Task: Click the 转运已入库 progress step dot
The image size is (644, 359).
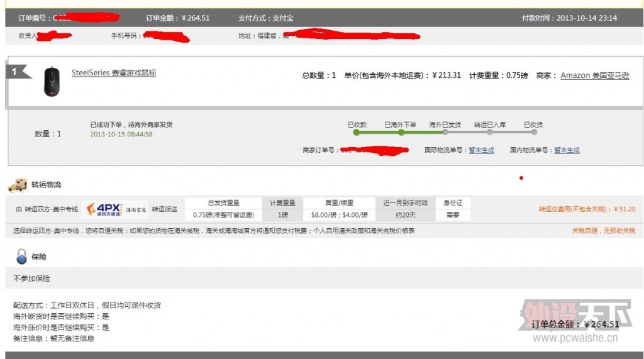Action: (489, 132)
